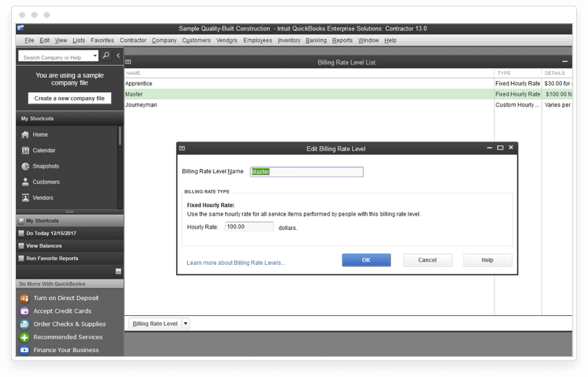
Task: Open the Billing Rate Level dropdown arrow
Action: point(186,324)
